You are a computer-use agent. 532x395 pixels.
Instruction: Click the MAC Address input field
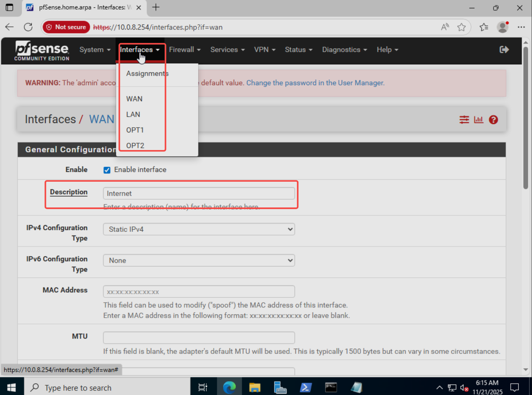199,292
